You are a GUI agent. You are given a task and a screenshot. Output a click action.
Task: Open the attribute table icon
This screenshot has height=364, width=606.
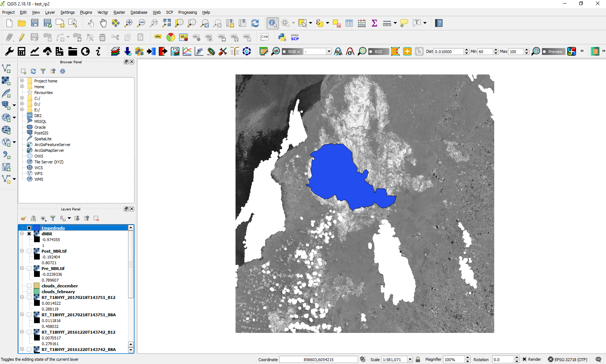[349, 23]
